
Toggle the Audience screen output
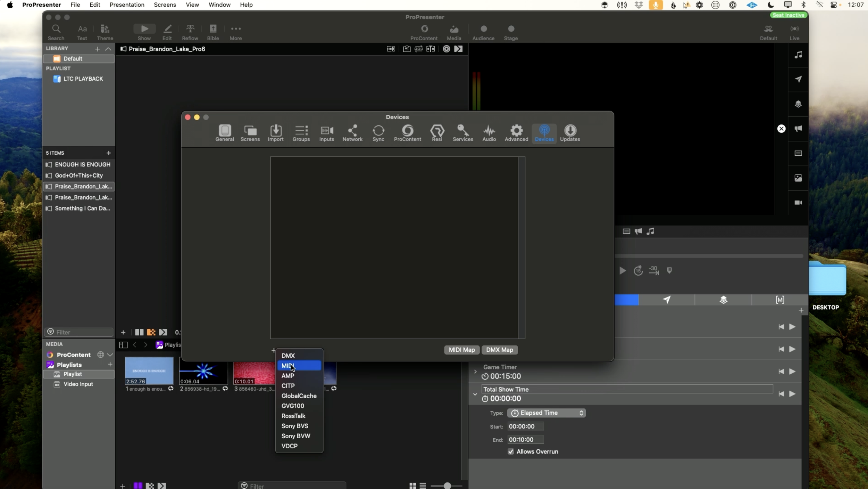coord(483,29)
